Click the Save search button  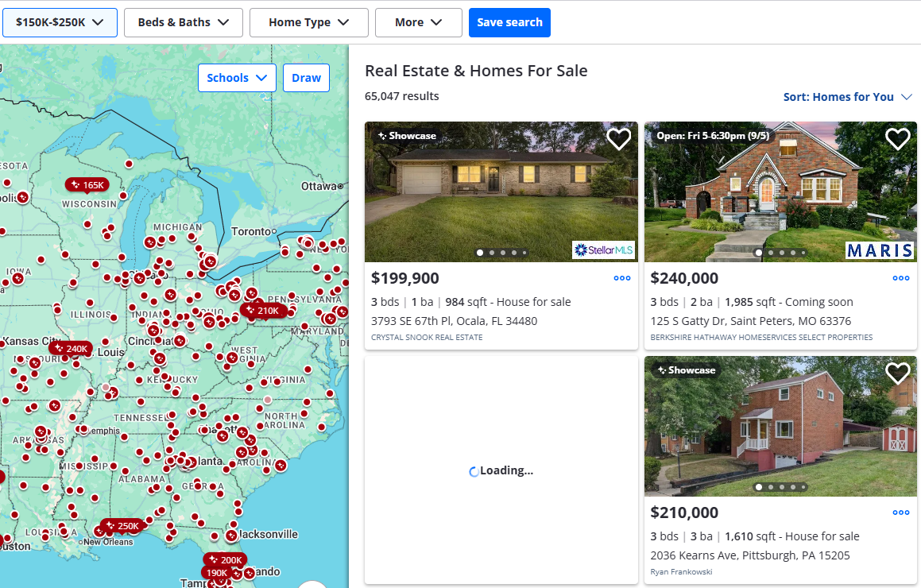click(509, 22)
